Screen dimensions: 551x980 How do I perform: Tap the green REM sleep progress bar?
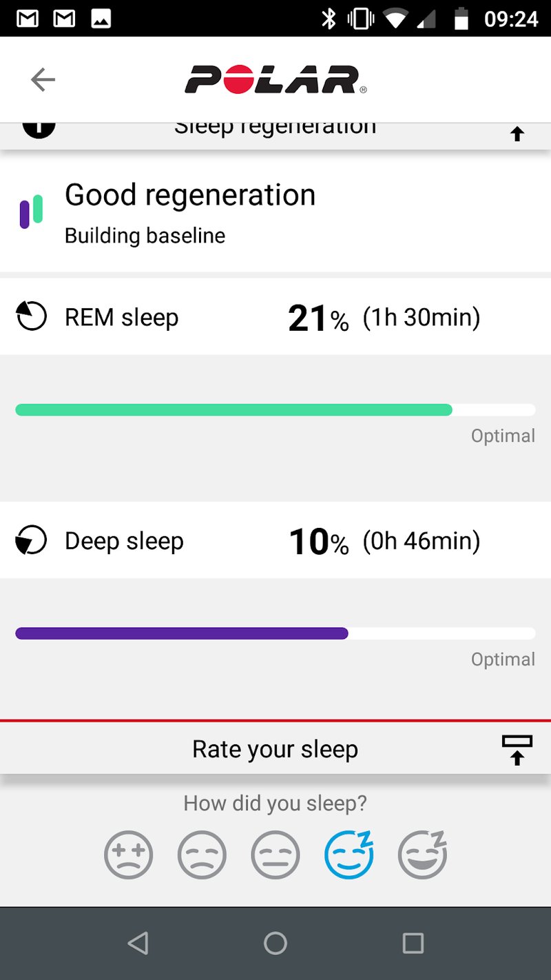234,410
